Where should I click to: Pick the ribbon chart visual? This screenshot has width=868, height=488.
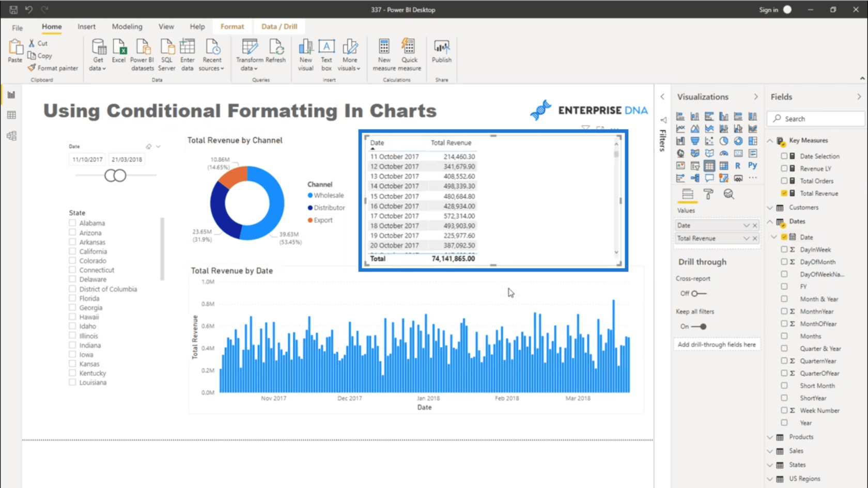tap(753, 129)
